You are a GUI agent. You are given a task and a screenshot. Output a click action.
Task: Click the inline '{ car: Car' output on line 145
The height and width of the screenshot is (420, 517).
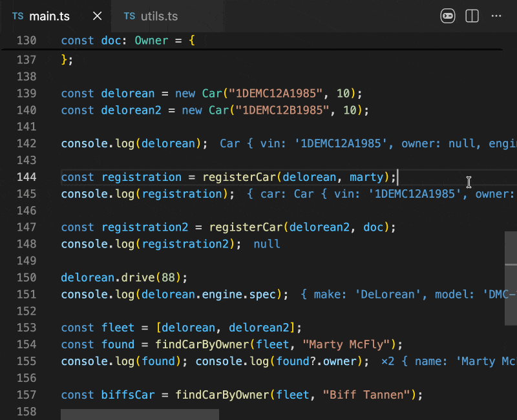[x=280, y=194]
